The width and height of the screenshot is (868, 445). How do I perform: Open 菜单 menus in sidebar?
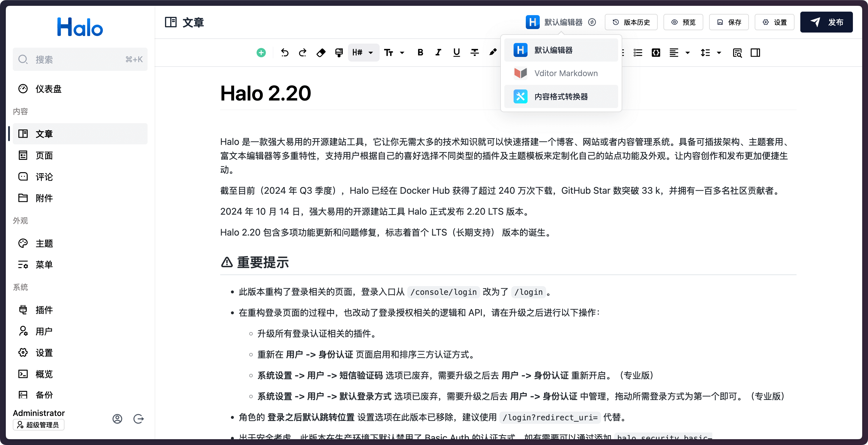[x=80, y=264]
